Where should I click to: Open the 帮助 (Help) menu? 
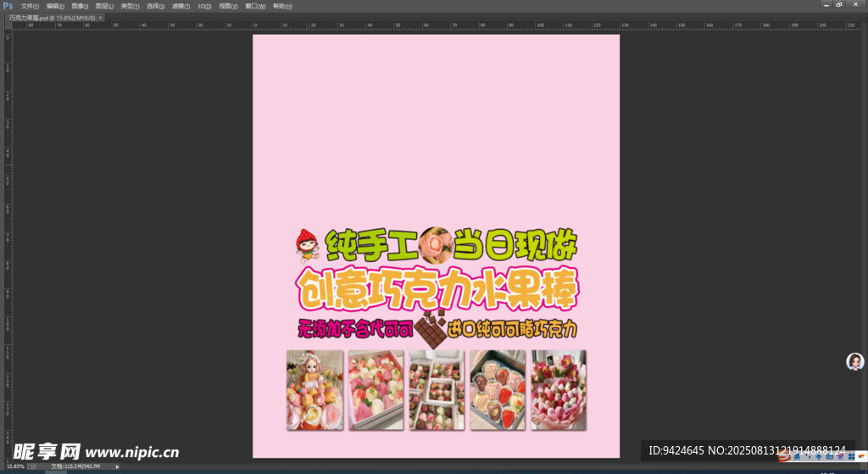(x=281, y=6)
